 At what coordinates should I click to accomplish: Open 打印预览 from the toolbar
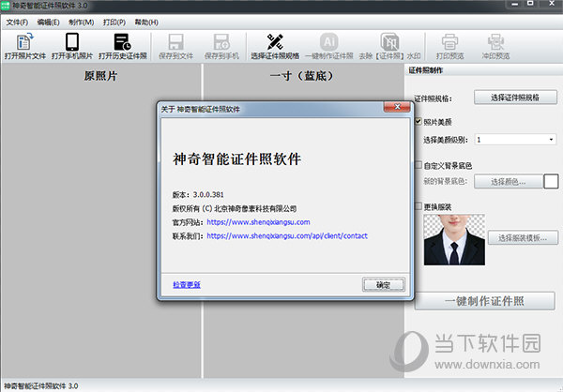click(449, 43)
